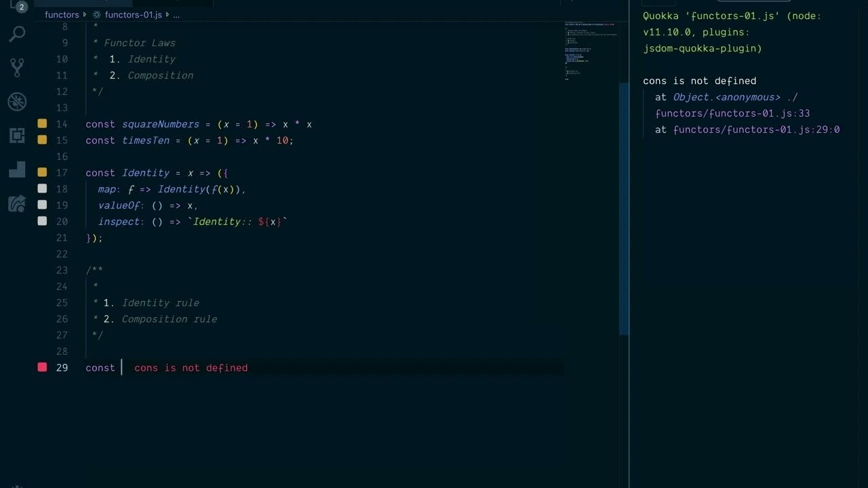
Task: Open the Debug view in activity bar
Action: [x=17, y=102]
